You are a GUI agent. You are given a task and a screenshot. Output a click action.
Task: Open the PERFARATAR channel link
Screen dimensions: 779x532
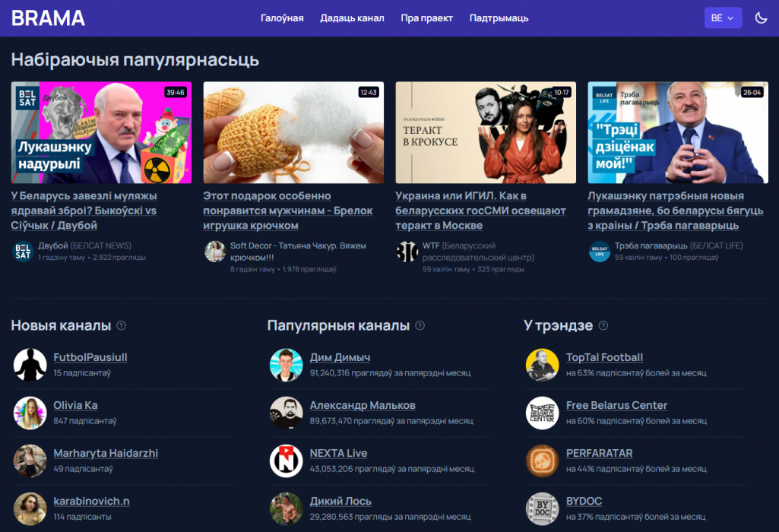(599, 453)
